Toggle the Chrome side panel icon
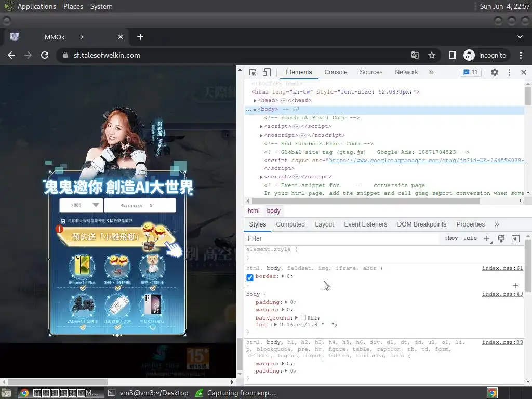532x399 pixels. (453, 55)
